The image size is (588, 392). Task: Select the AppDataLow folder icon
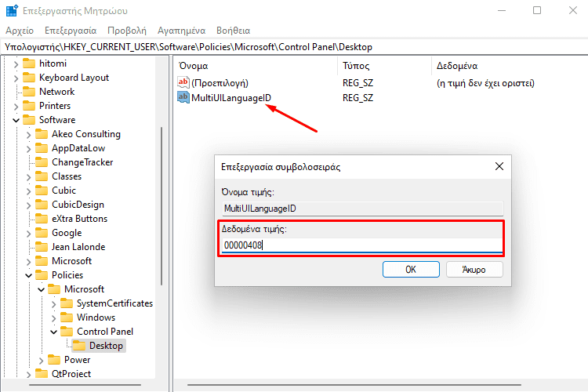coord(42,148)
